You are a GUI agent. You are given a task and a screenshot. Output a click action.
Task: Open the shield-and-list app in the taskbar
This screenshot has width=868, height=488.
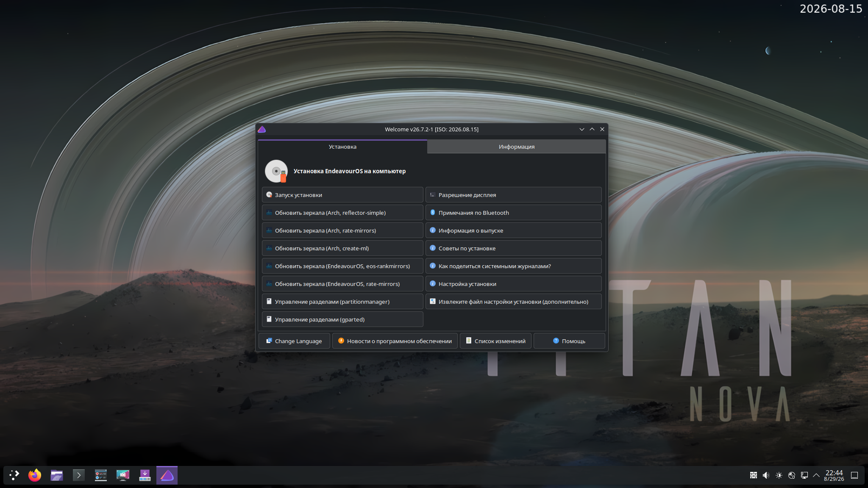(x=101, y=475)
